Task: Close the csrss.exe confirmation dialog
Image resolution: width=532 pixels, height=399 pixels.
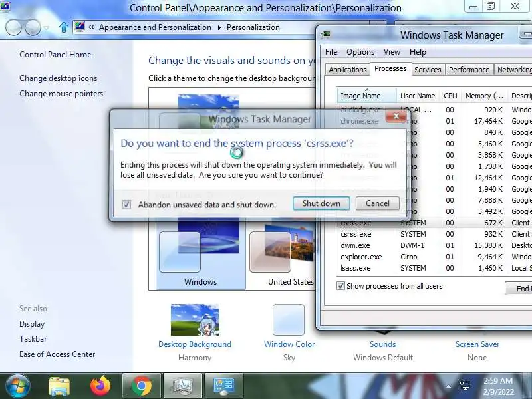Action: (x=396, y=116)
